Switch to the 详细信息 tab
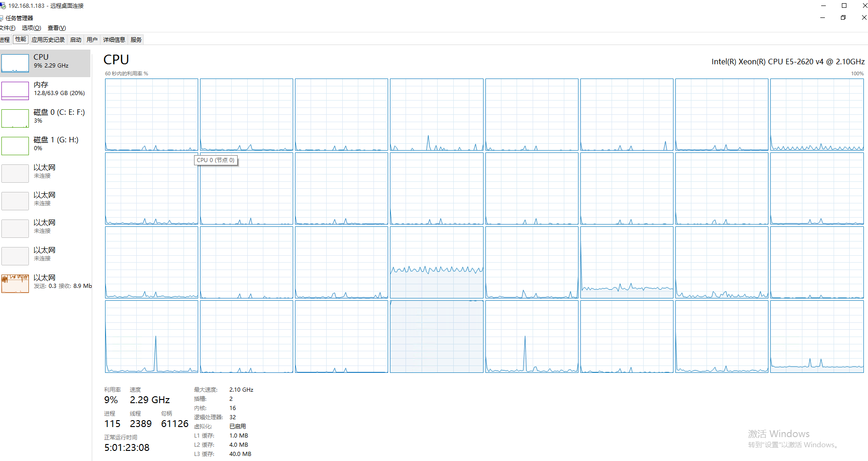Screen dimensions: 868x461 click(114, 39)
